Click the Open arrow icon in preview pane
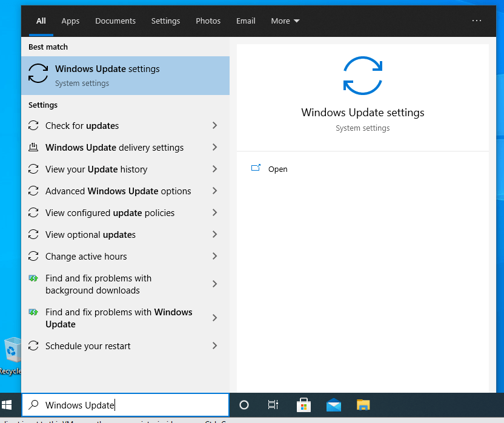Viewport: 504px width, 423px height. [256, 168]
